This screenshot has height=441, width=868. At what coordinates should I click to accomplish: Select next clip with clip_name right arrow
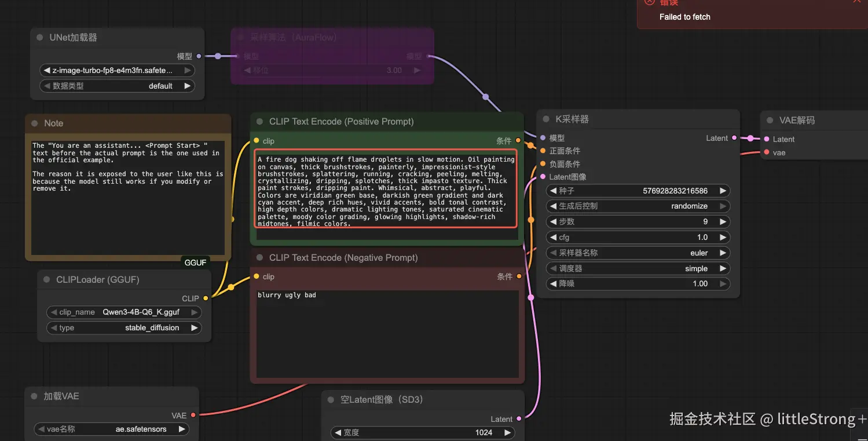coord(193,312)
